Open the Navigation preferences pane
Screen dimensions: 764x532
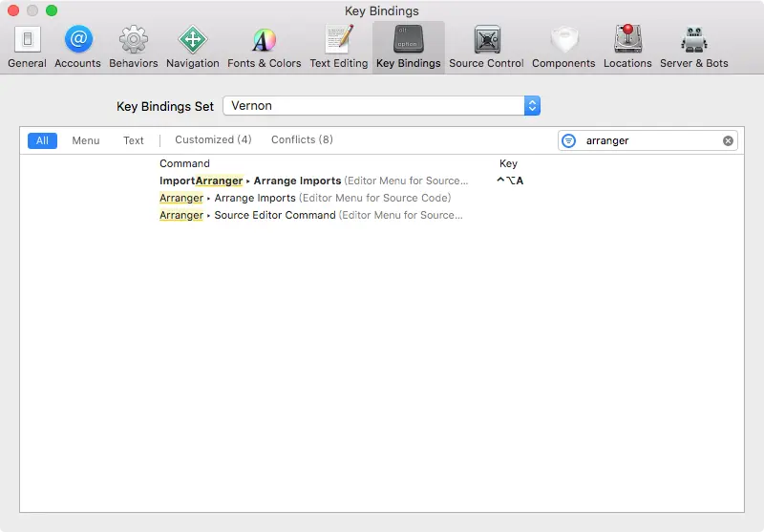coord(193,47)
